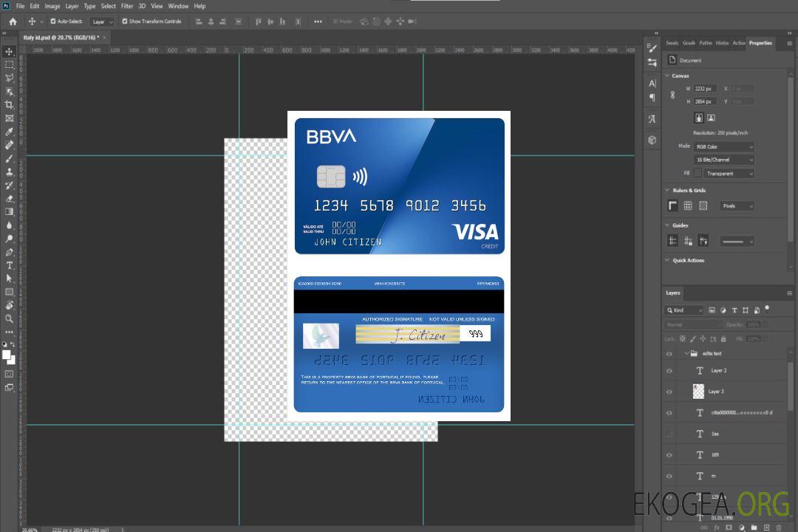Select the Object Selection tool
Image resolution: width=798 pixels, height=532 pixels.
(x=9, y=91)
